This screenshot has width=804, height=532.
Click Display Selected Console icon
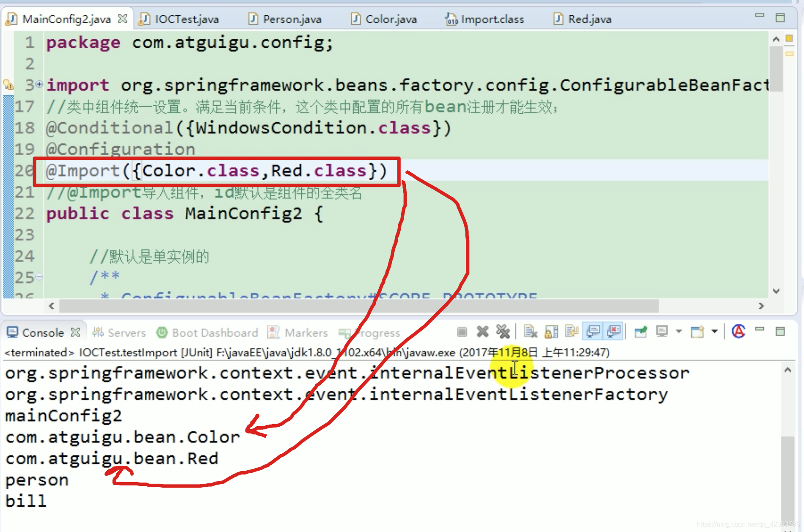click(x=662, y=332)
